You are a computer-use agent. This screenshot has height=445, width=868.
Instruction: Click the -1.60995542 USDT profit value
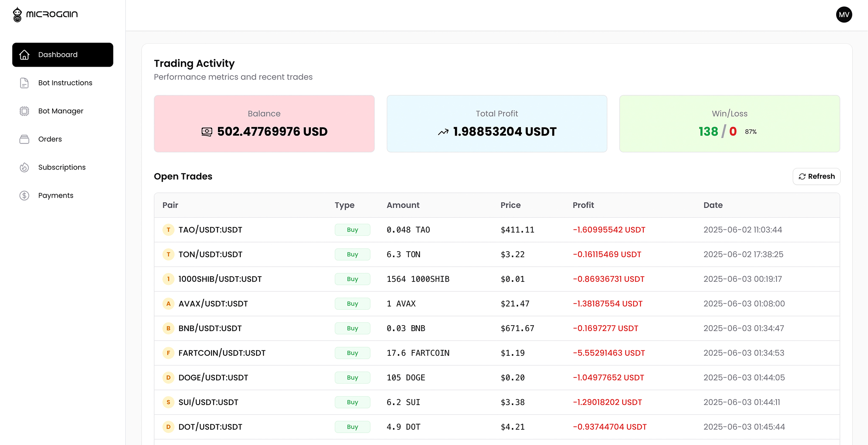click(609, 230)
